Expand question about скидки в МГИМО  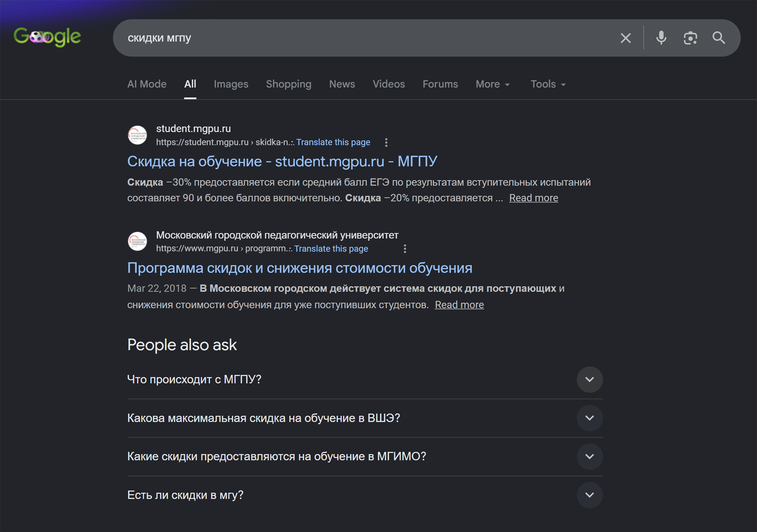(x=365, y=456)
